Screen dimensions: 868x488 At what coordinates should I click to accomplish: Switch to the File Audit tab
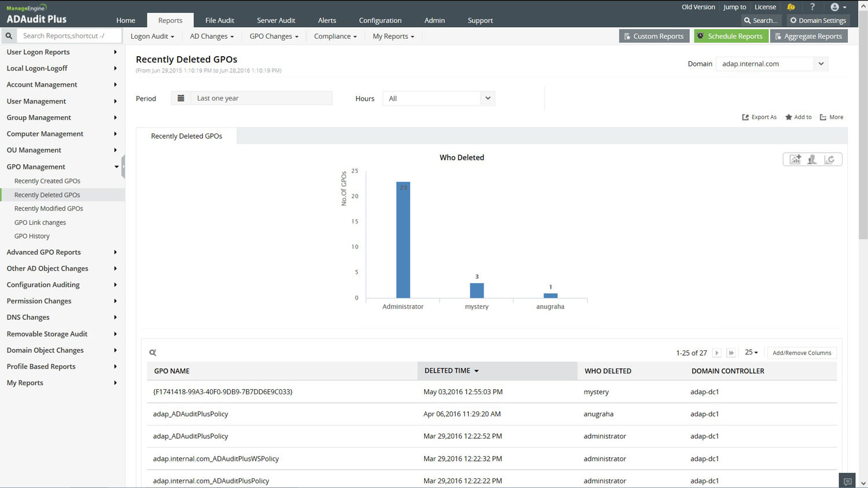pyautogui.click(x=219, y=20)
